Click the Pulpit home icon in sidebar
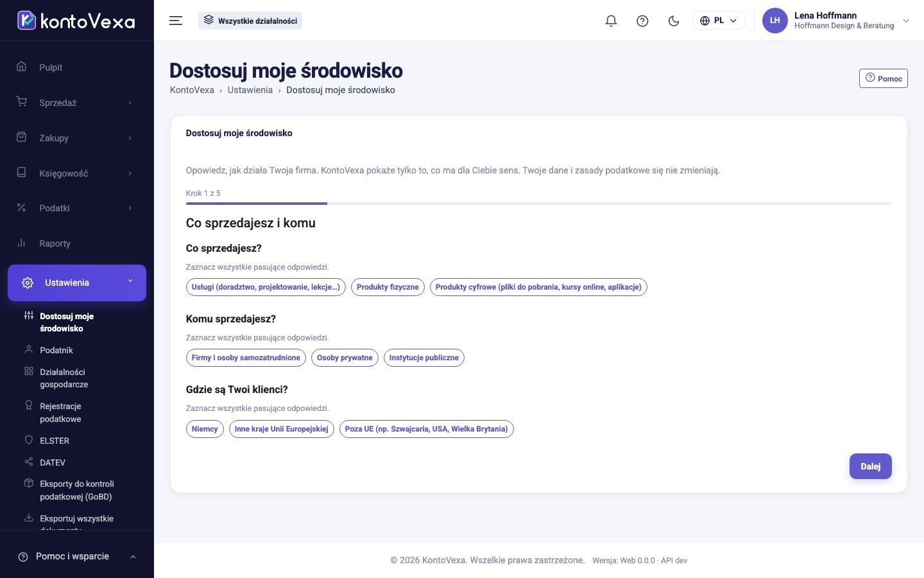Viewport: 924px width, 578px height. pyautogui.click(x=21, y=67)
